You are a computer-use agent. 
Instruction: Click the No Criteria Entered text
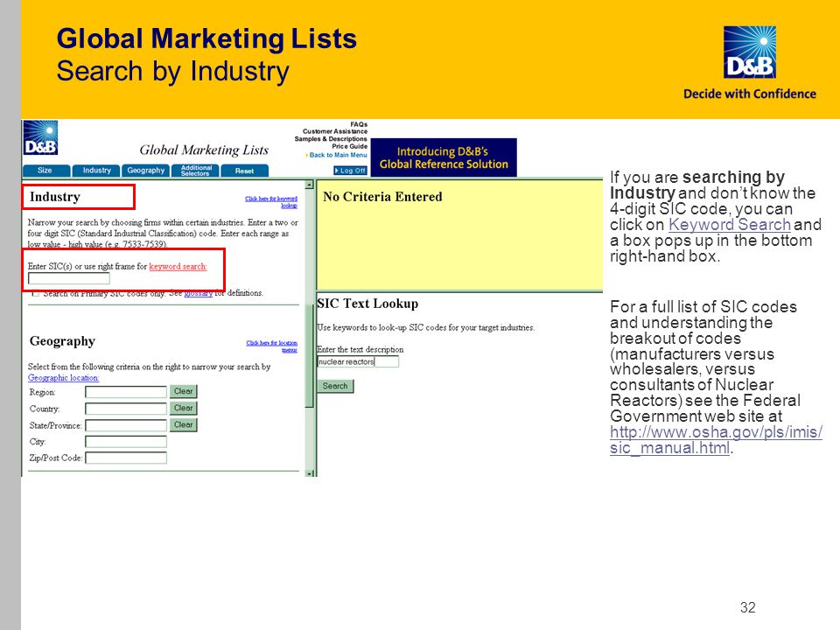pyautogui.click(x=382, y=197)
